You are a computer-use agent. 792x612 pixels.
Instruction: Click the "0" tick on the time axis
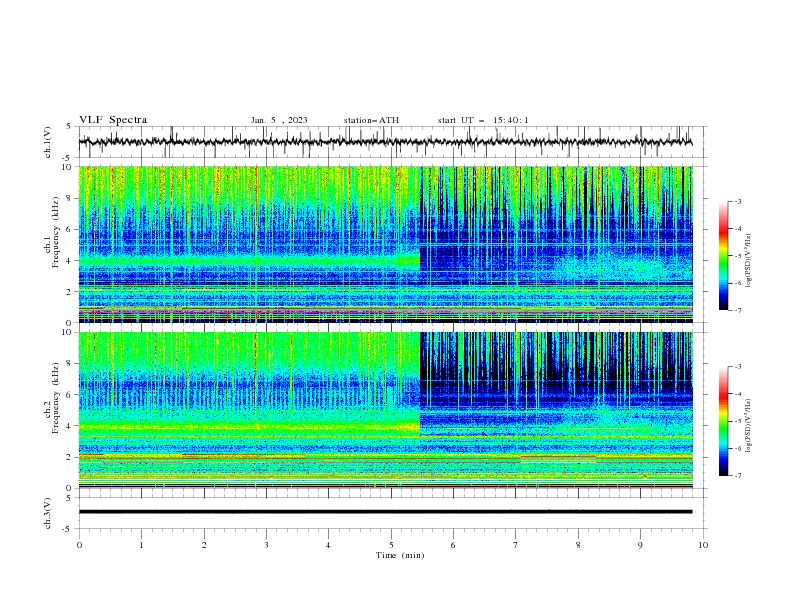point(79,545)
